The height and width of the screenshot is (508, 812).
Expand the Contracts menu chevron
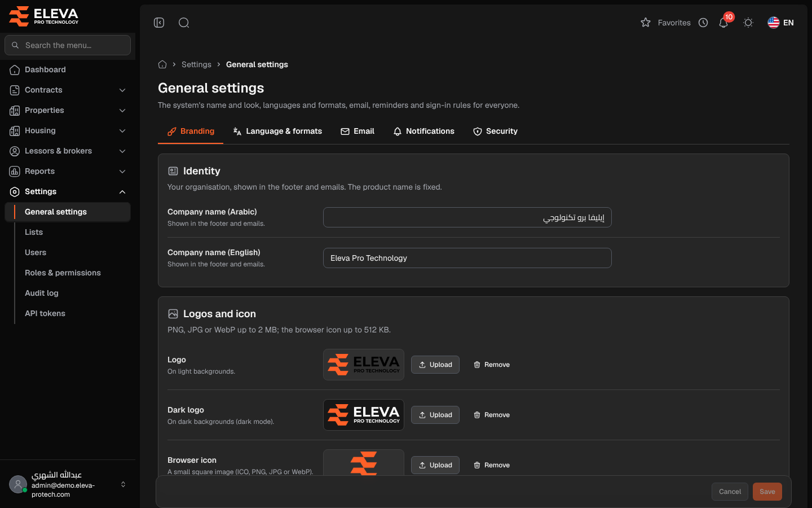coord(122,90)
